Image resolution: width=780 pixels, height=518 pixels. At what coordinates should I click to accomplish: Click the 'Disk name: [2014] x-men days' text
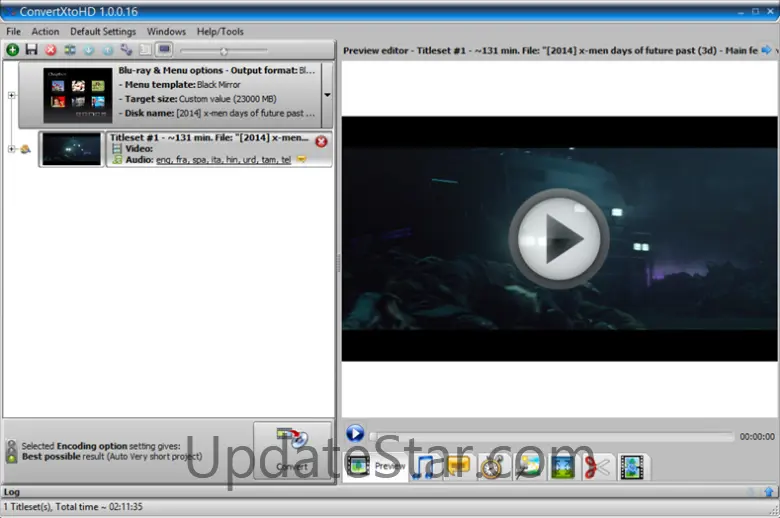point(216,113)
